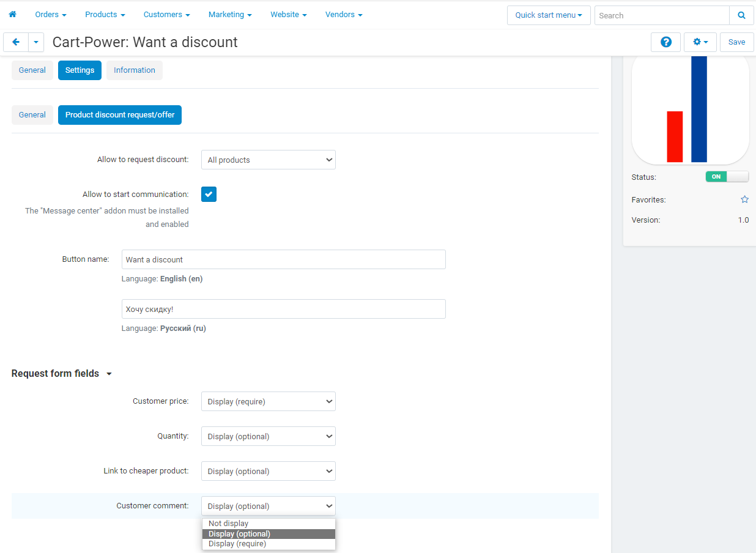
Task: Choose Display (require) in open list
Action: [269, 544]
